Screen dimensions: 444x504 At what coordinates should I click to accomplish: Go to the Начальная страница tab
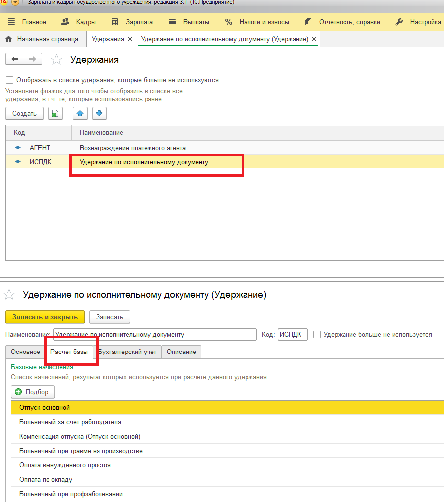[43, 39]
